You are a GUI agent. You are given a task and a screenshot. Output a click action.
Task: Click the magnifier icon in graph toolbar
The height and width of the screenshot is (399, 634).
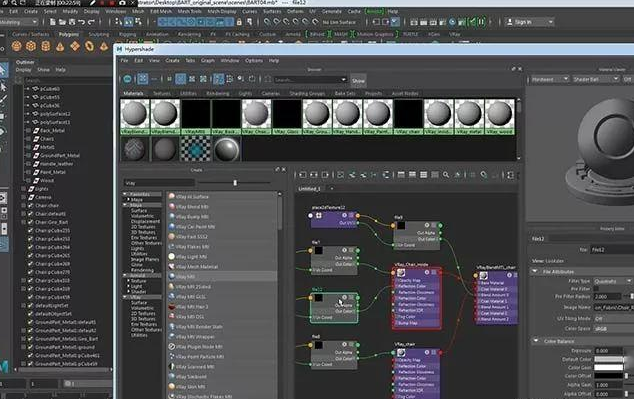446,175
